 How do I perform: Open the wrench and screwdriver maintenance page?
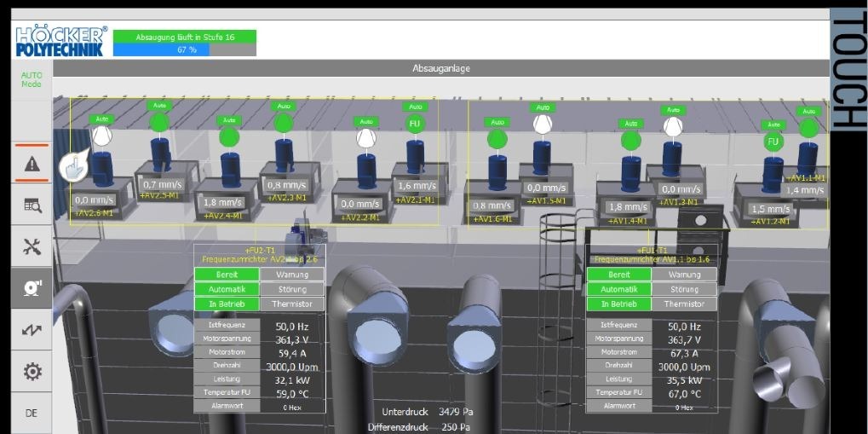[32, 246]
